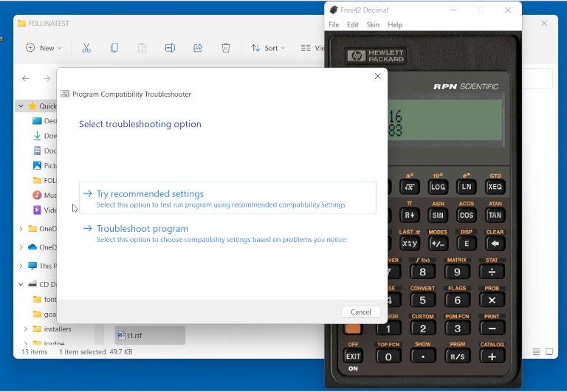Click the number 0 key

[388, 357]
